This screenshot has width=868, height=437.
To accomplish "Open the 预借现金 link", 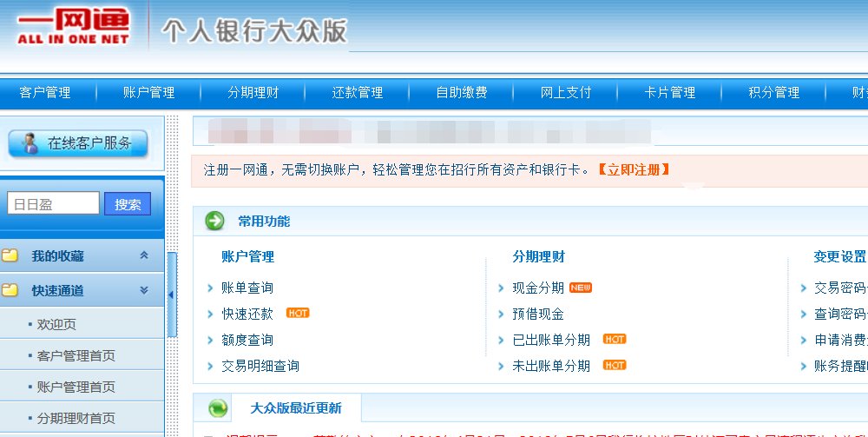I will [x=538, y=314].
